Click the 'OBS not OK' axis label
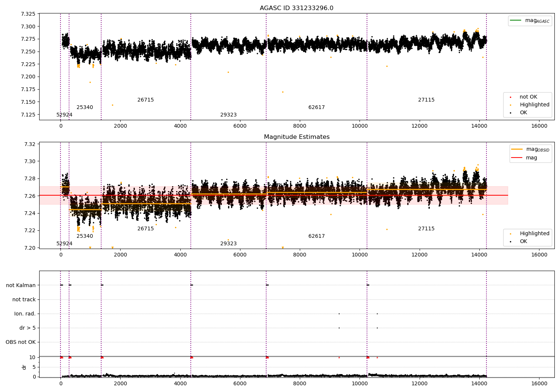The height and width of the screenshot is (392, 560). point(21,342)
